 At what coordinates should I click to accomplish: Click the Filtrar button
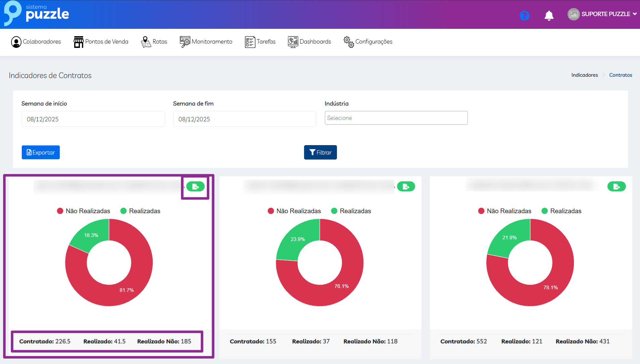[320, 153]
